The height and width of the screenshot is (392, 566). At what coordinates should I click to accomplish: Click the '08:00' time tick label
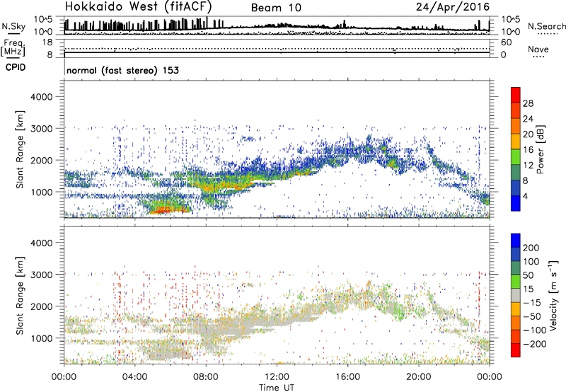pos(206,377)
